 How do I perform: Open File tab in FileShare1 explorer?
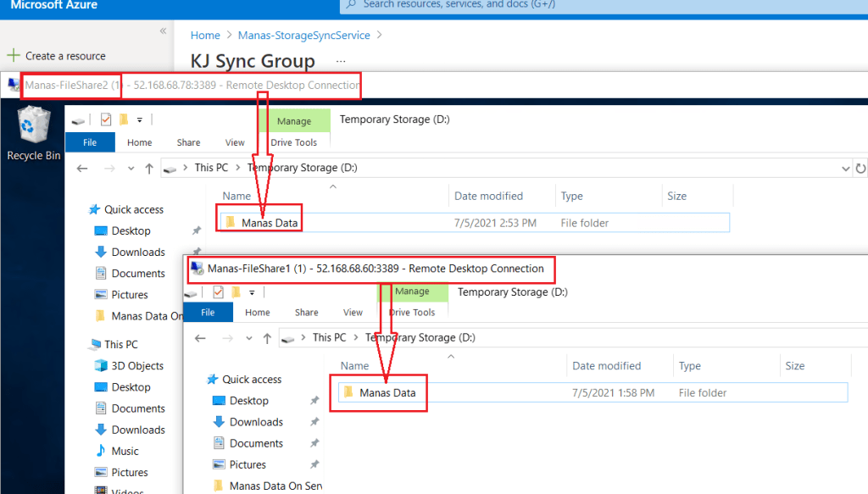[208, 312]
